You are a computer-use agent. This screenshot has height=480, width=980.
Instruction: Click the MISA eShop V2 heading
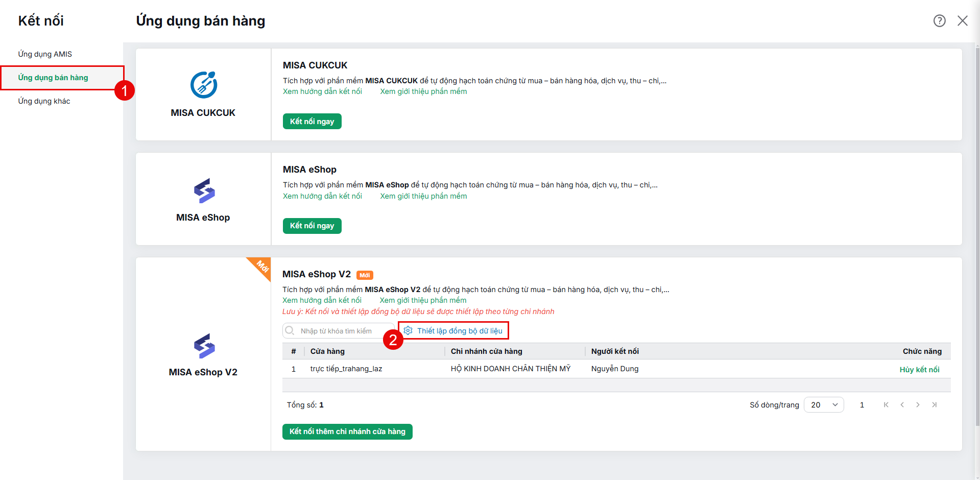pyautogui.click(x=317, y=274)
